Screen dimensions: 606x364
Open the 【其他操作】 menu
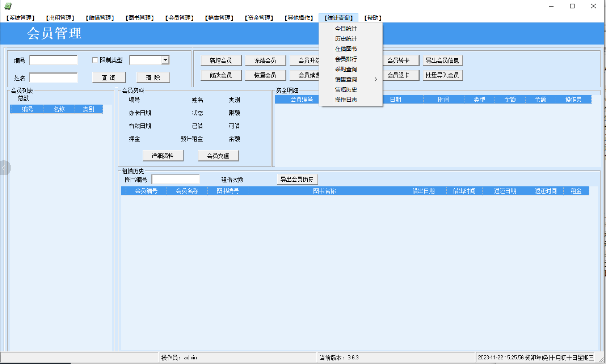[299, 18]
